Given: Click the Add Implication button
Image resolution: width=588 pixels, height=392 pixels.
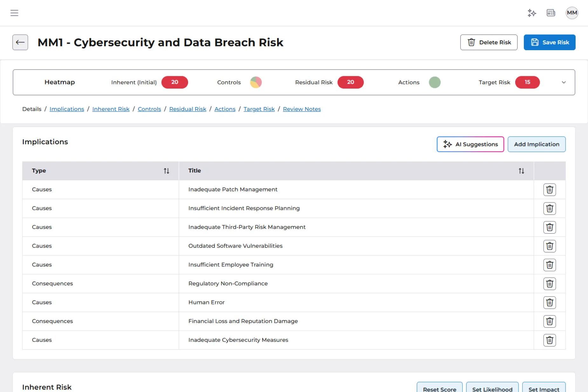Looking at the screenshot, I should 536,144.
